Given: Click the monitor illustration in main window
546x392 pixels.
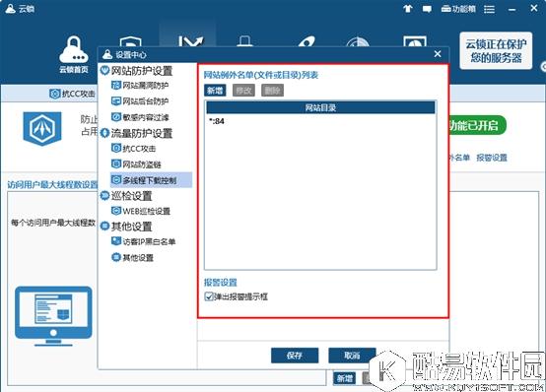Looking at the screenshot, I should coord(53,316).
